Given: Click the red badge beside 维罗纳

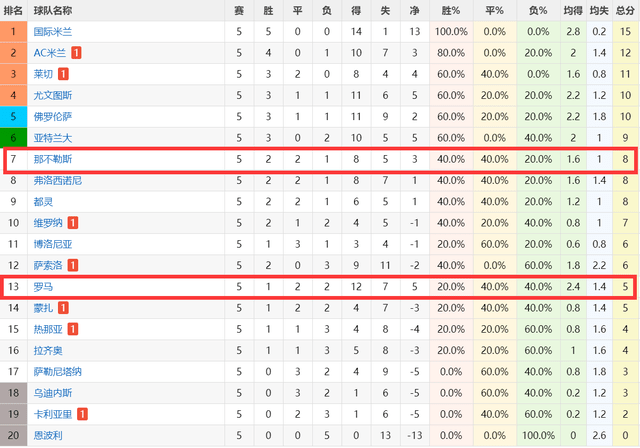Looking at the screenshot, I should coord(73,223).
